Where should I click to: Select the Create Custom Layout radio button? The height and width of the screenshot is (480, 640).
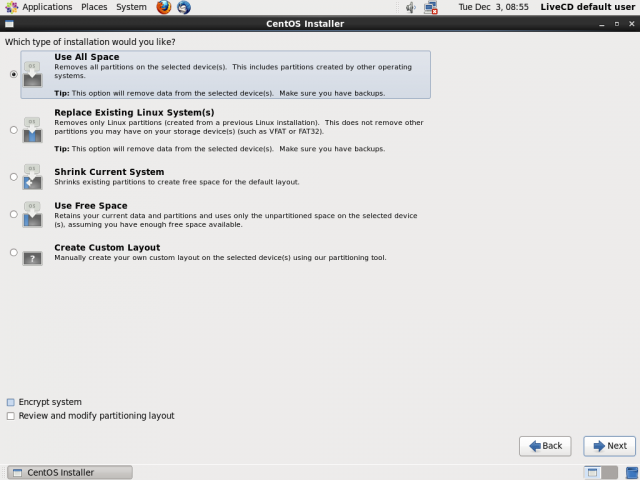pos(13,253)
